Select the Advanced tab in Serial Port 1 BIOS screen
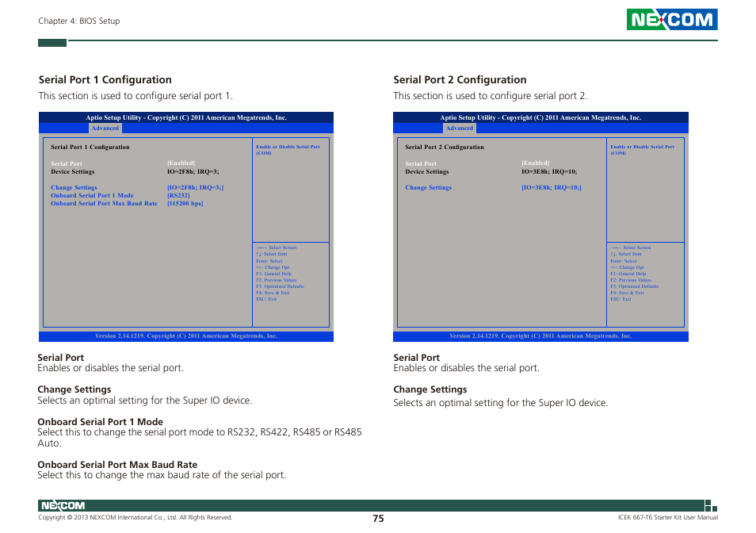Screen dimensions: 756x533 (105, 128)
